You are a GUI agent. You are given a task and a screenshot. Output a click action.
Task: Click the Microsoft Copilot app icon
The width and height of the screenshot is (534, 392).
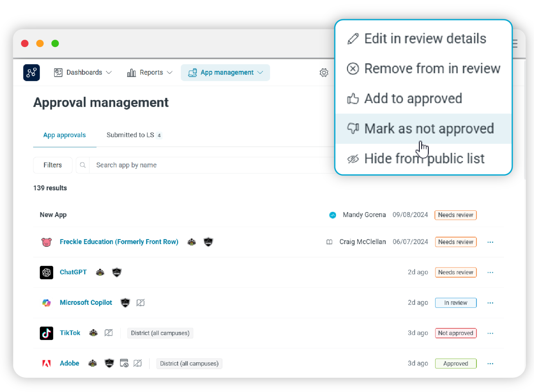(46, 303)
